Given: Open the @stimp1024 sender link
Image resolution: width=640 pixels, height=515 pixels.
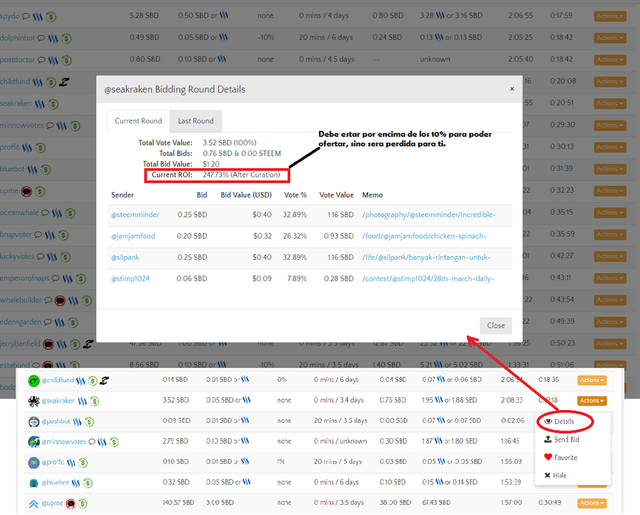Looking at the screenshot, I should [x=130, y=278].
